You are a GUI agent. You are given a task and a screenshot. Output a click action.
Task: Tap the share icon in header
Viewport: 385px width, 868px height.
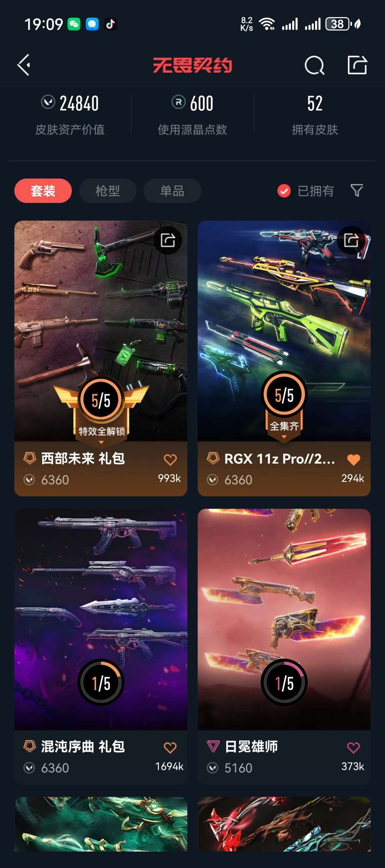357,65
